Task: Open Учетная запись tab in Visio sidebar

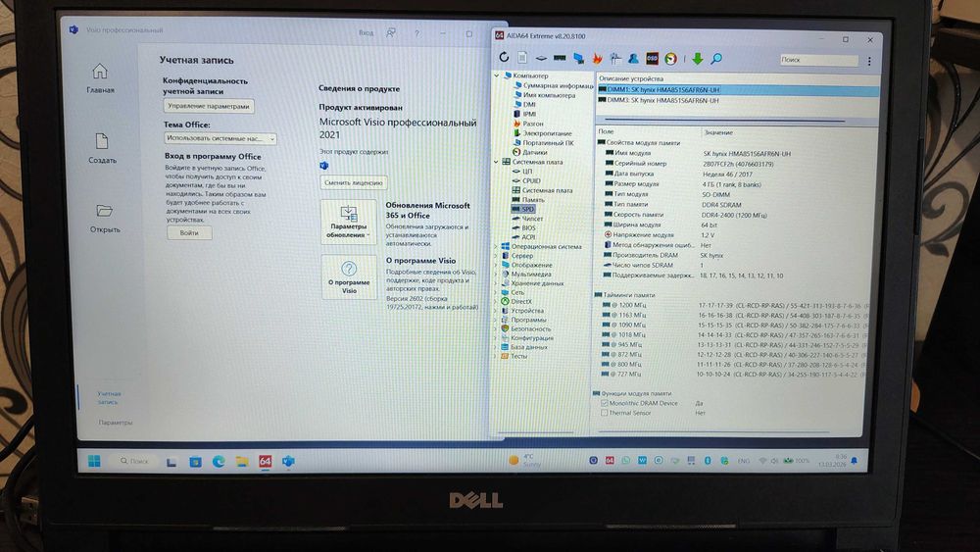Action: (x=109, y=398)
